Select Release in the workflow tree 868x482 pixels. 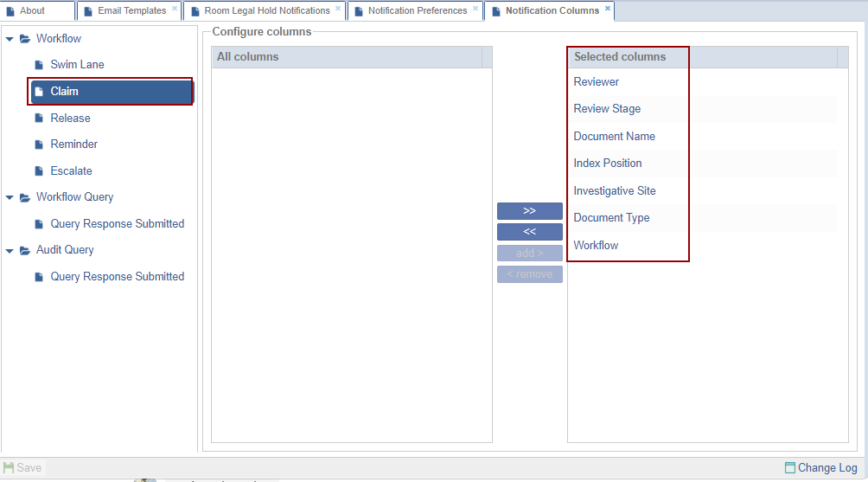[x=70, y=118]
